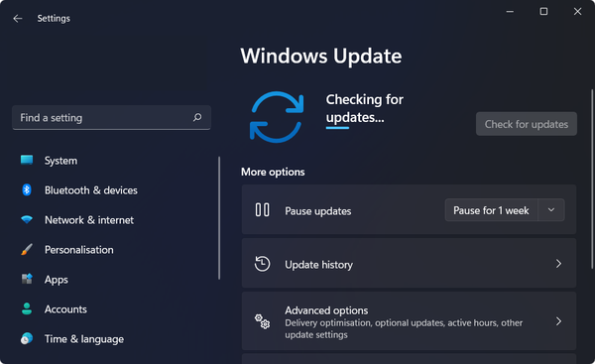Image resolution: width=595 pixels, height=364 pixels.
Task: Open Bluetooth & devices via its icon
Action: click(27, 189)
